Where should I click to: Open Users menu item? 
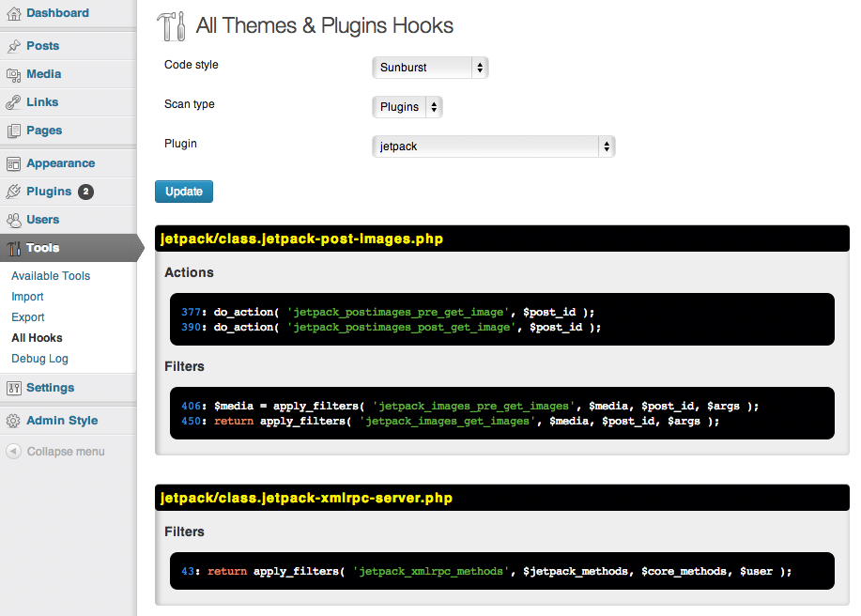[69, 220]
